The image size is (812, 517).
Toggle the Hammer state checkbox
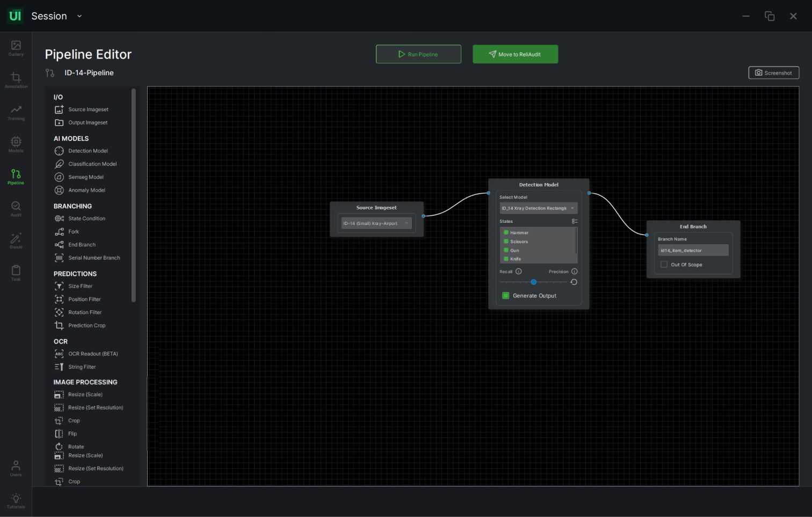(x=506, y=232)
